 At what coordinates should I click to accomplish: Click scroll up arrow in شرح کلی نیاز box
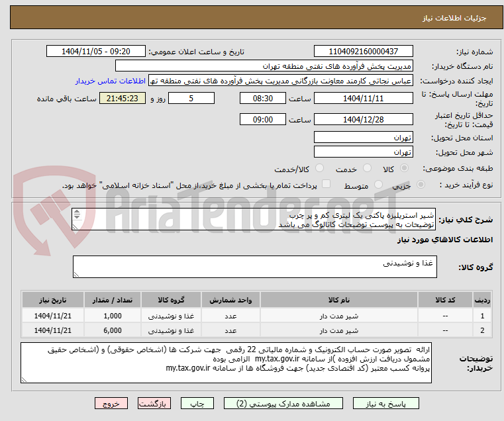77,212
